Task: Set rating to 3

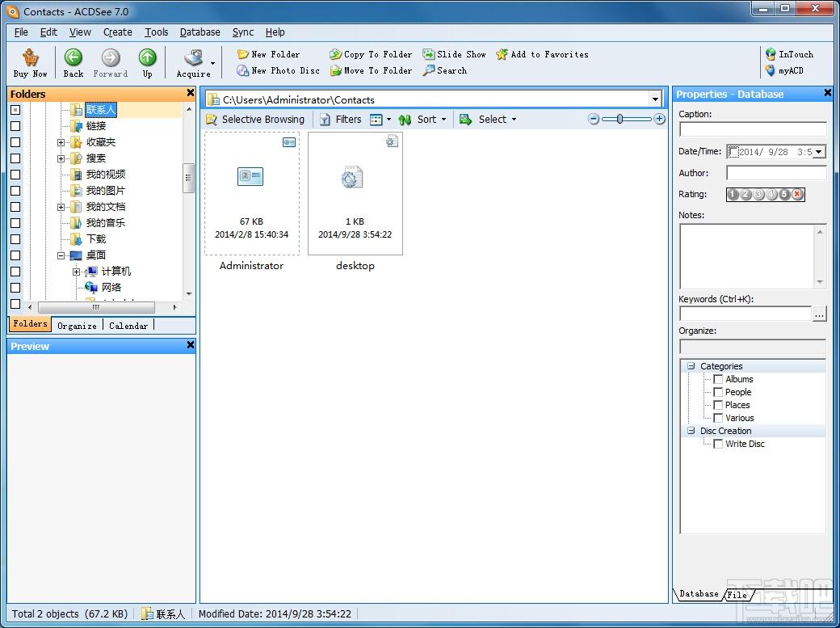Action: tap(758, 194)
